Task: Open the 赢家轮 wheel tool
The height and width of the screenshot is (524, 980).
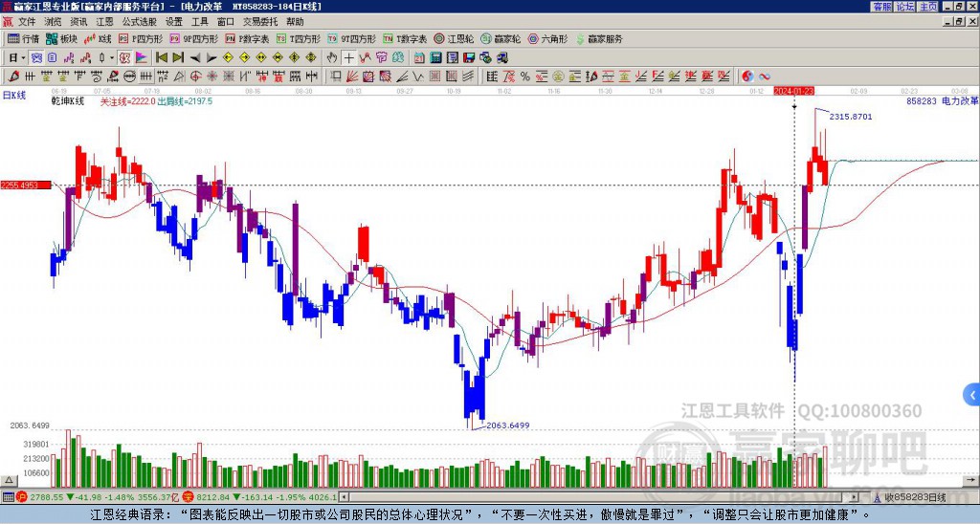Action: point(501,38)
